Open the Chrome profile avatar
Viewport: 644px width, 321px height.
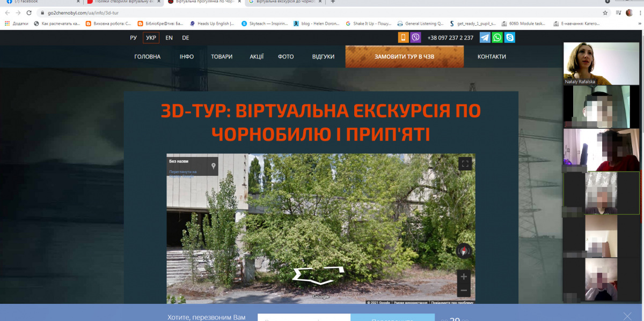[629, 13]
